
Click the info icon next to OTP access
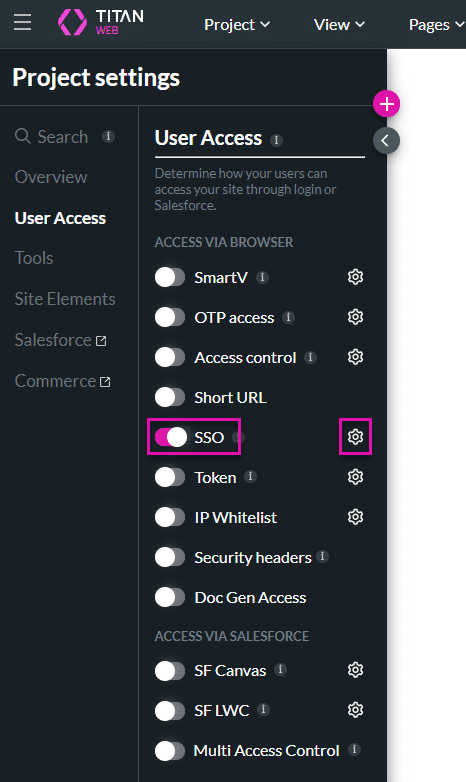tap(288, 317)
